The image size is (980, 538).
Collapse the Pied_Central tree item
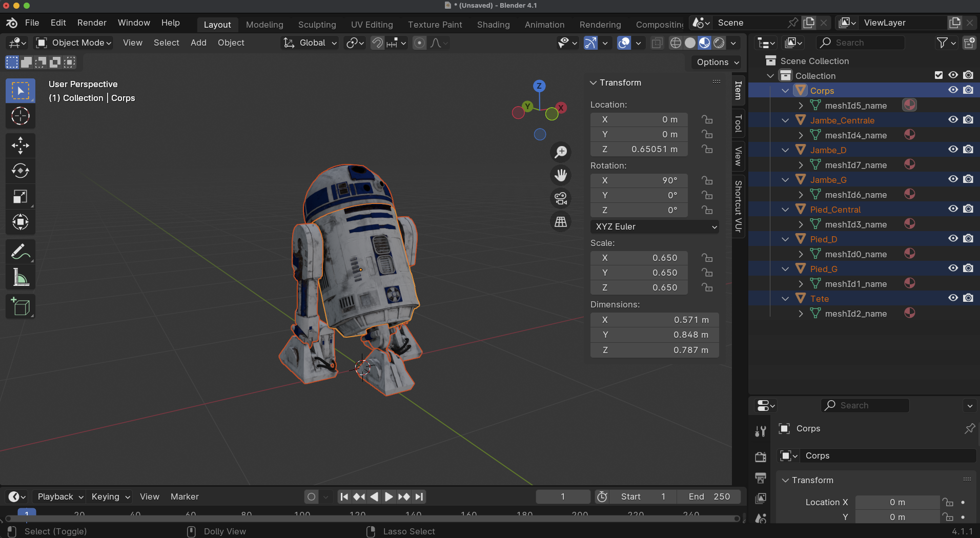point(785,210)
